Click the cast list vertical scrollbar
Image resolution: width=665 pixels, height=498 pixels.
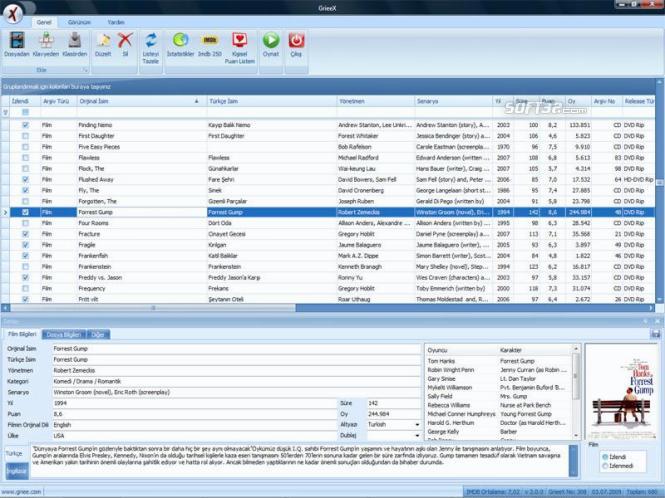(x=576, y=392)
